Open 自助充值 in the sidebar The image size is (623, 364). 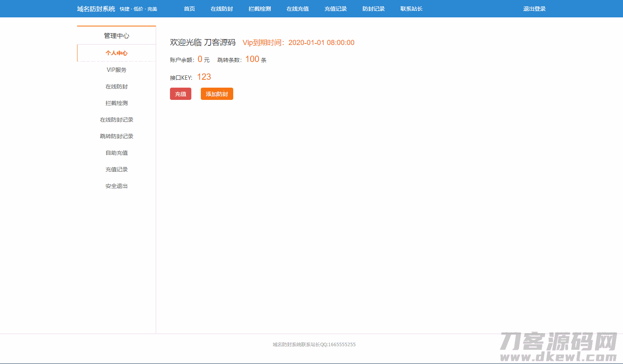117,153
